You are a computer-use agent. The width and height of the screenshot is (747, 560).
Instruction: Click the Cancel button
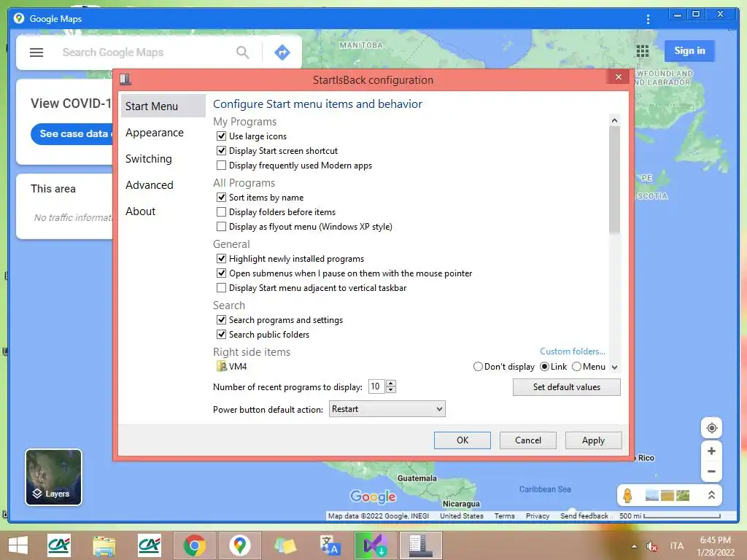click(x=528, y=440)
